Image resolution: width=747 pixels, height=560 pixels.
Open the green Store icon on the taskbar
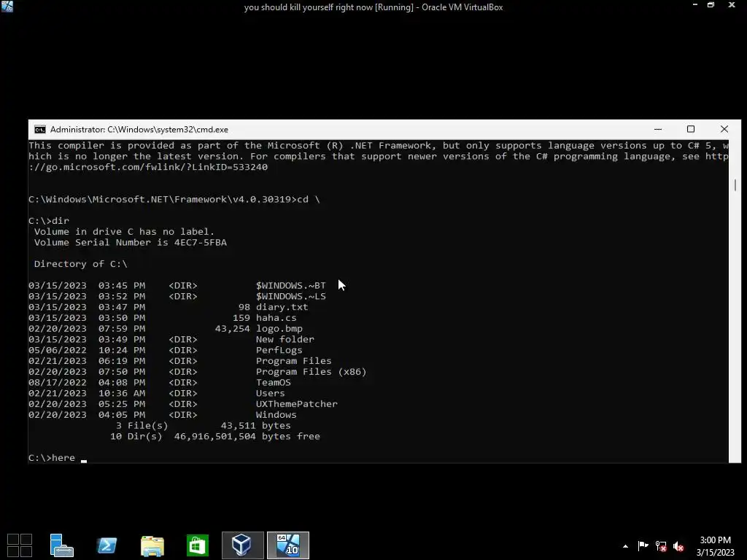(197, 545)
